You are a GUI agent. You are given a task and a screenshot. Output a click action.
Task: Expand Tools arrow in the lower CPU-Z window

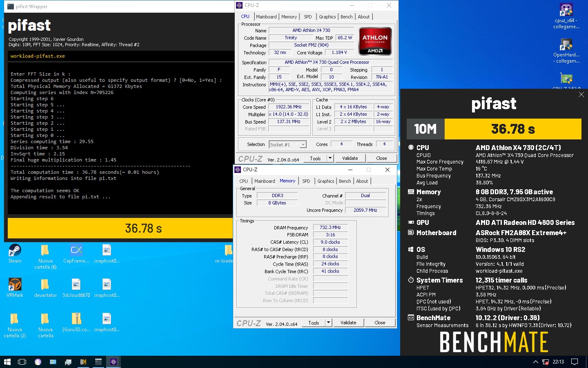328,323
